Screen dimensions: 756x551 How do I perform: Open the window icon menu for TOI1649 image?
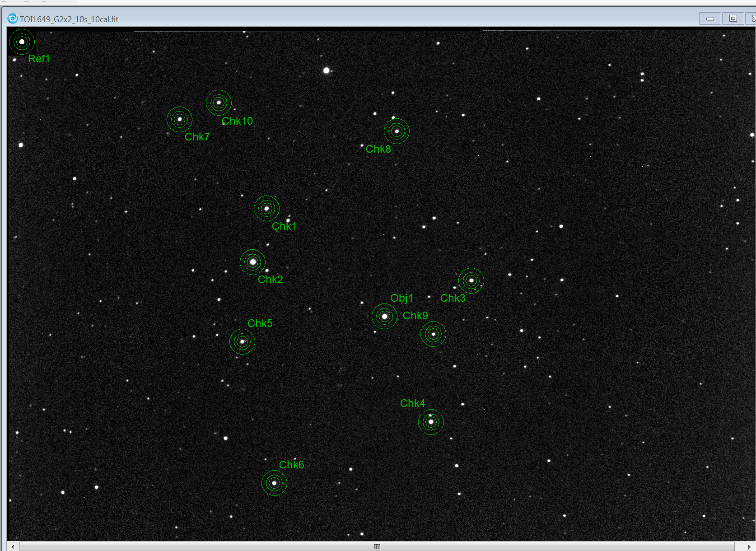(12, 19)
